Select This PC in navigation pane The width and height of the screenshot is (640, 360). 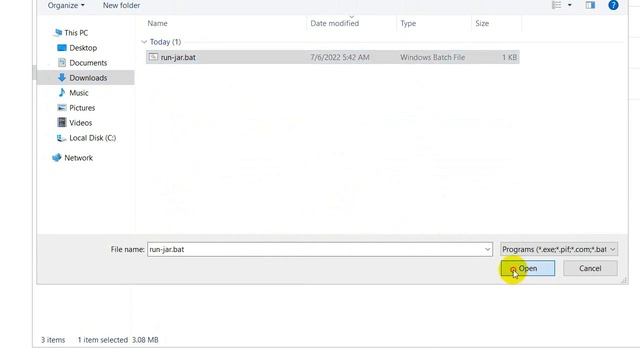pyautogui.click(x=76, y=33)
